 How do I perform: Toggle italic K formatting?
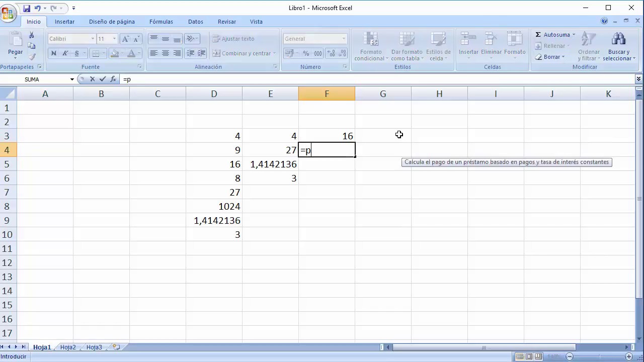(x=65, y=53)
